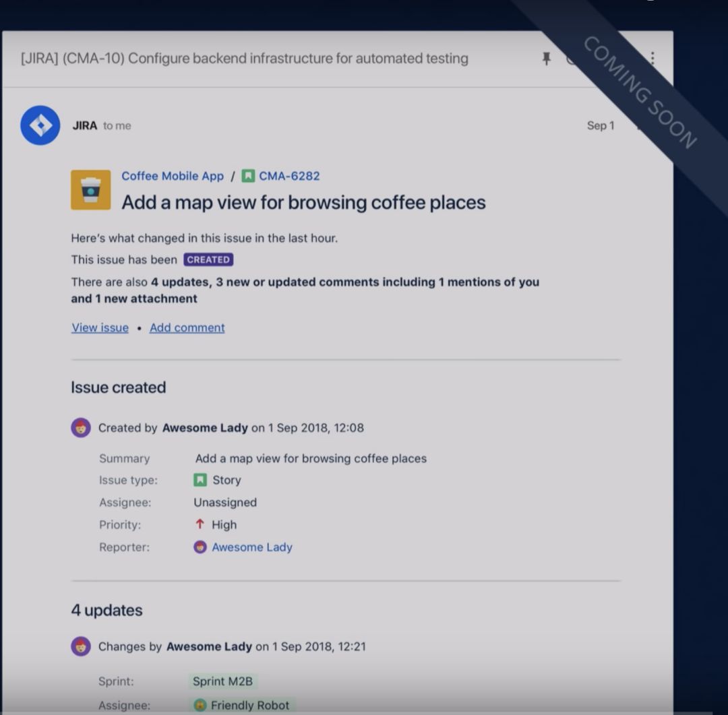The image size is (728, 715).
Task: Click the issue title about map view
Action: 303,202
